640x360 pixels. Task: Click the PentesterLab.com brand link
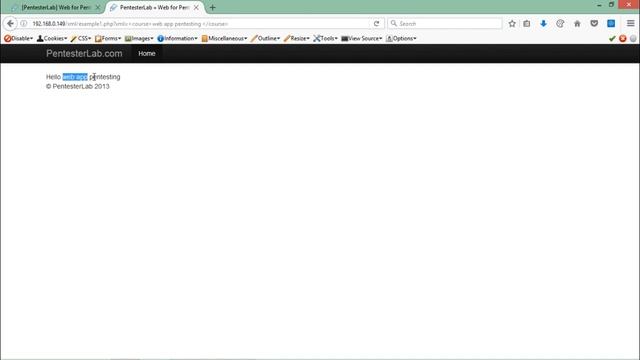pos(84,53)
